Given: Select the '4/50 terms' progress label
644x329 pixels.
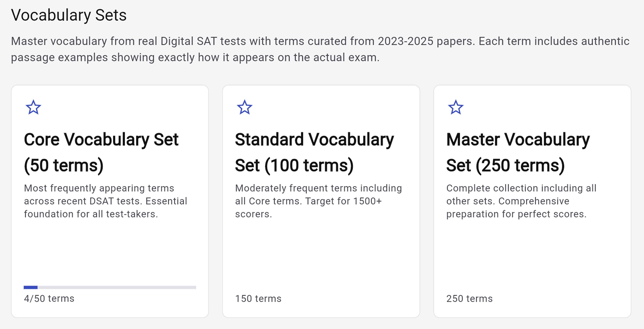Looking at the screenshot, I should [49, 298].
